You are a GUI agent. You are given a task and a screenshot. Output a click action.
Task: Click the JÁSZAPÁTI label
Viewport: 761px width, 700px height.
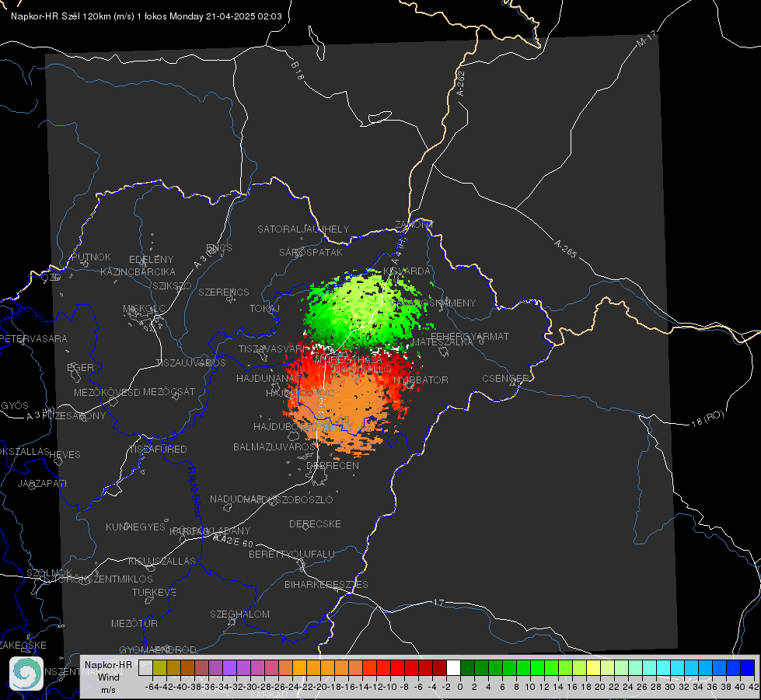pyautogui.click(x=42, y=483)
